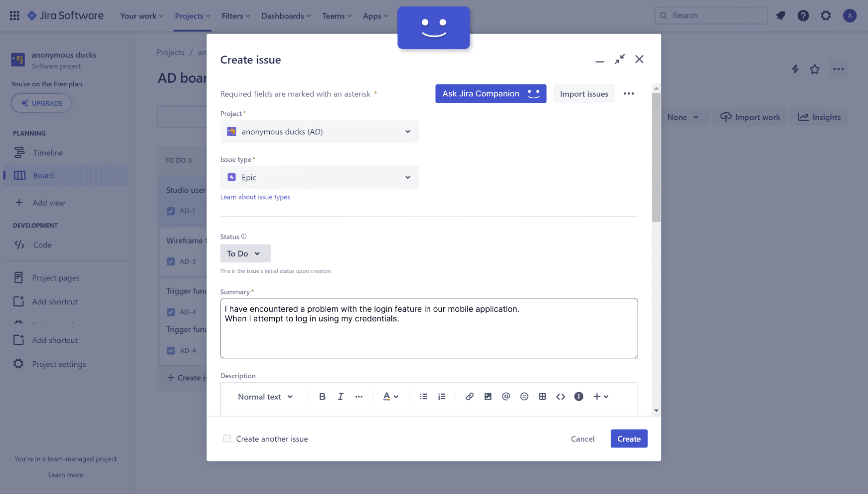Insert an info panel

point(579,397)
